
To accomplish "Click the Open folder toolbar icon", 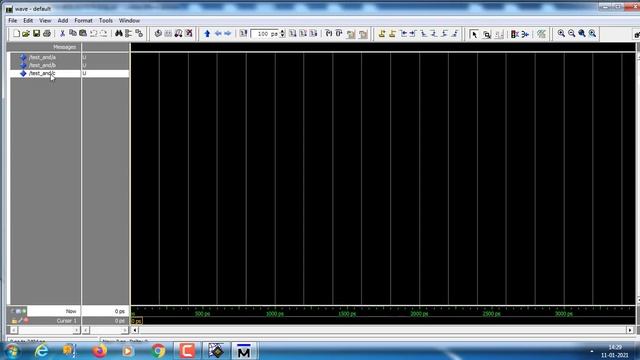I will tap(26, 33).
